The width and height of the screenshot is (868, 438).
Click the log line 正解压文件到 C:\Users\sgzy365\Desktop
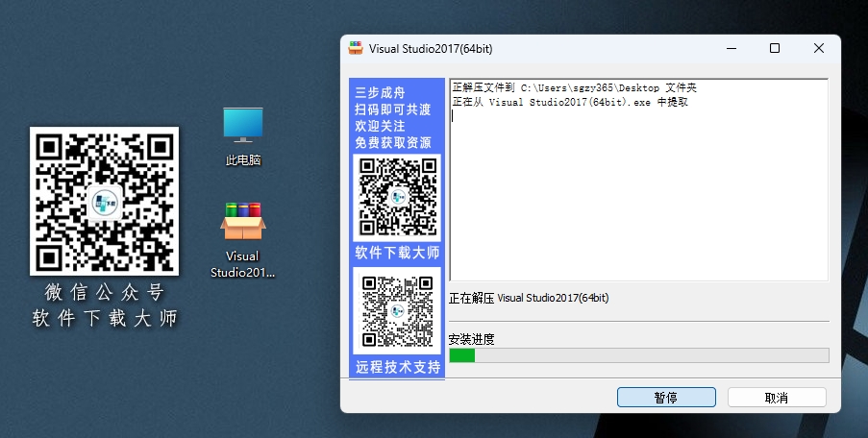(x=574, y=87)
